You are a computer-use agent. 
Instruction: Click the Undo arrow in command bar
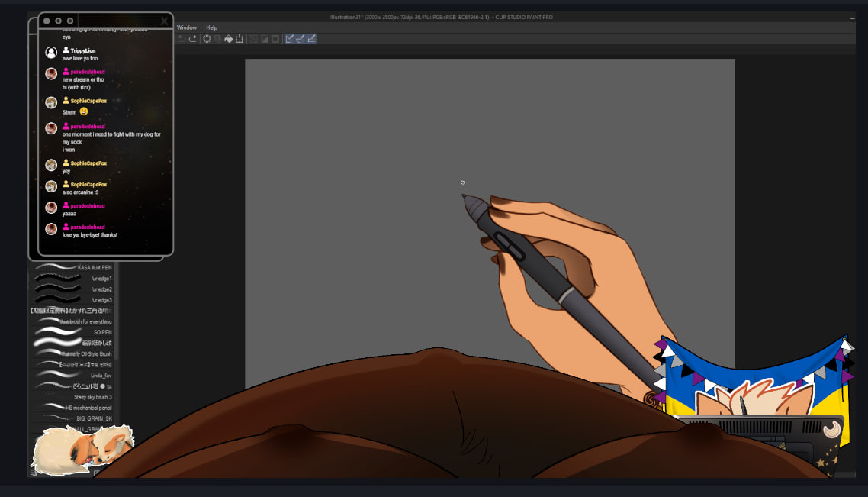click(182, 39)
